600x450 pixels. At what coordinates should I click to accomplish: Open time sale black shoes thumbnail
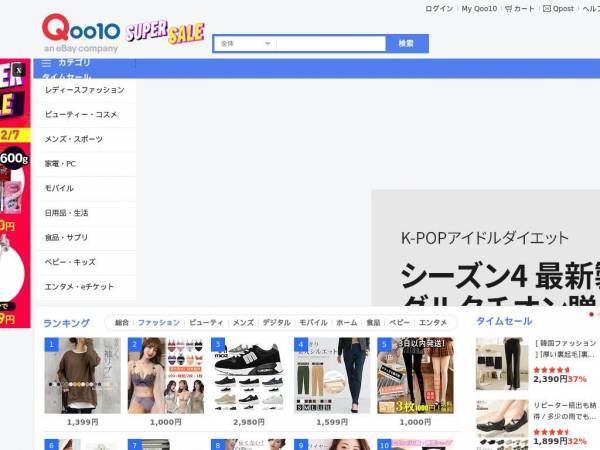click(502, 425)
